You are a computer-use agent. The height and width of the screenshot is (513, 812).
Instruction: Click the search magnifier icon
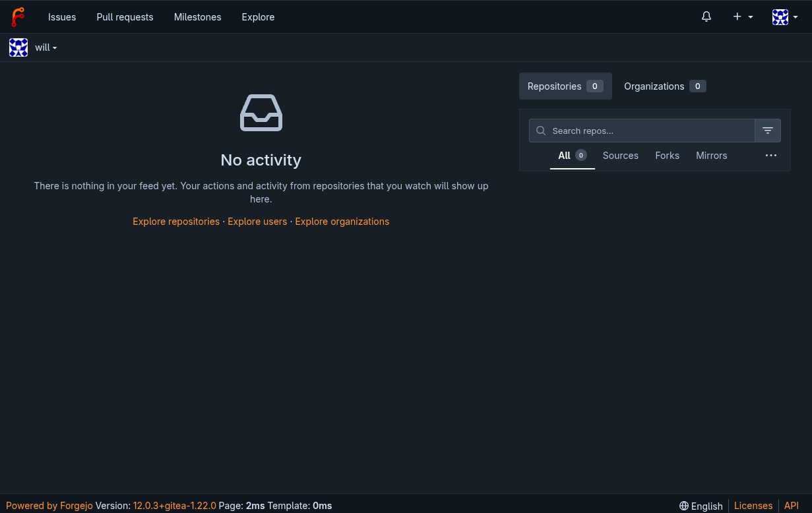(x=541, y=131)
